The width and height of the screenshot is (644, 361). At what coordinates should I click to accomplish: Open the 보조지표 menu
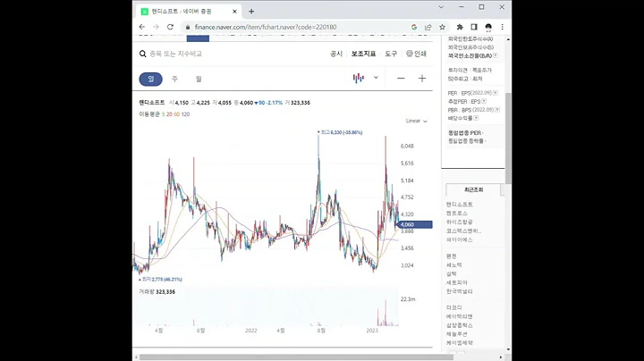pyautogui.click(x=363, y=54)
